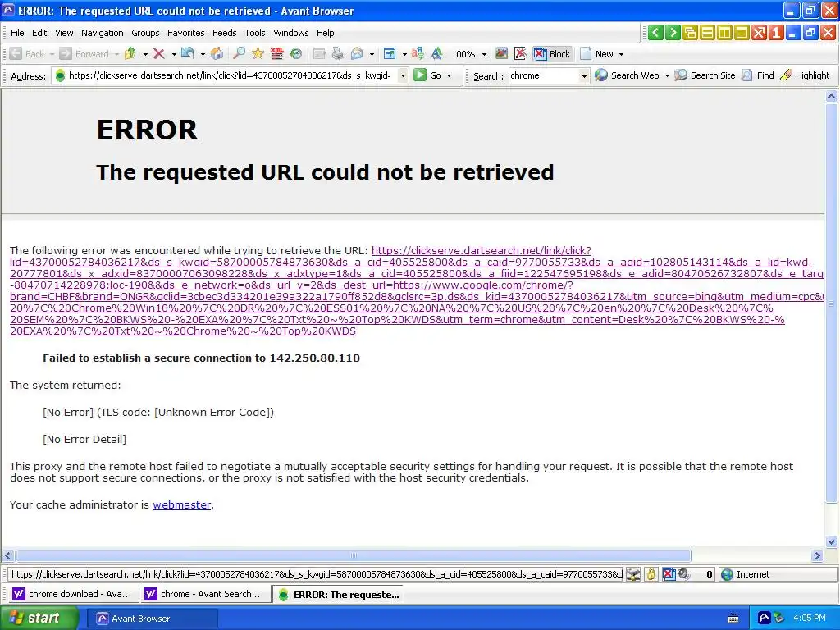
Task: Click the Full screen window icon
Action: pos(390,53)
